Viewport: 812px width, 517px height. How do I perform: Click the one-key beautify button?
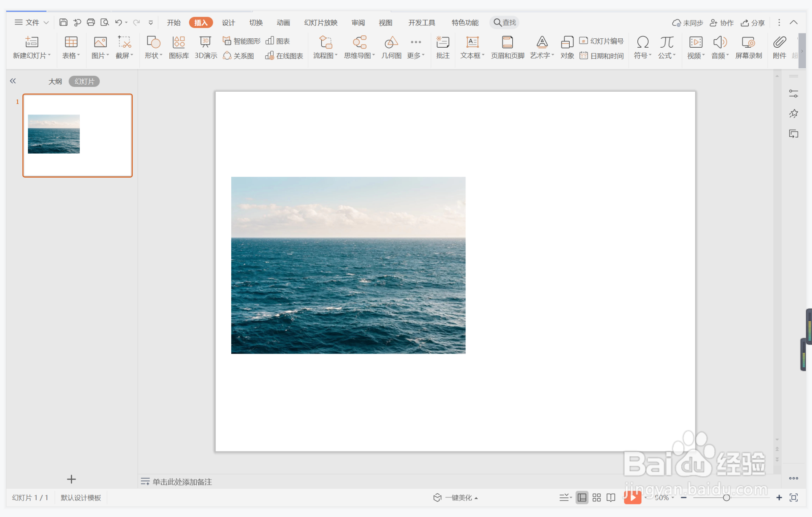pyautogui.click(x=455, y=497)
